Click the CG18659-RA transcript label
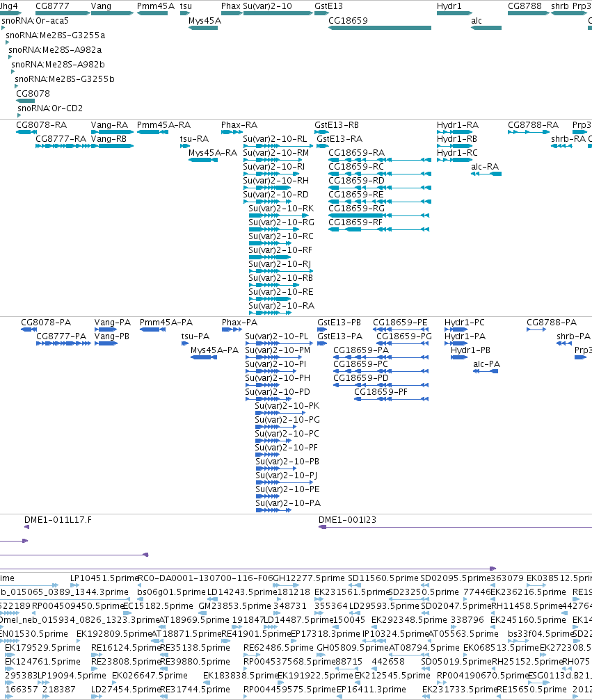This screenshot has width=592, height=700. [357, 153]
